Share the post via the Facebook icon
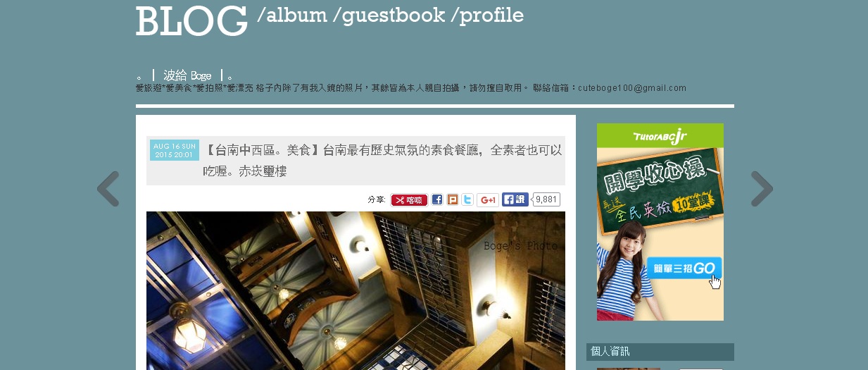868x370 pixels. (437, 199)
